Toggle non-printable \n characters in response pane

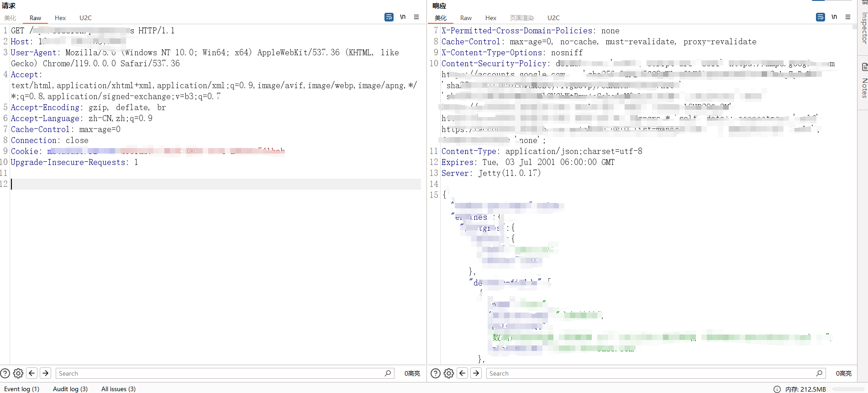click(834, 17)
